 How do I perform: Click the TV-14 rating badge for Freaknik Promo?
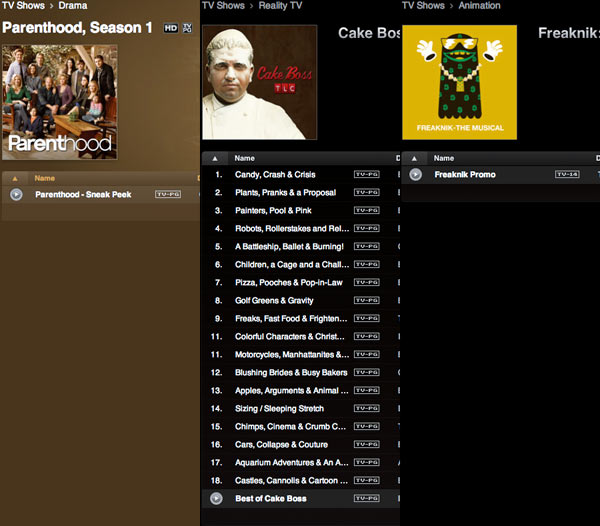(567, 174)
